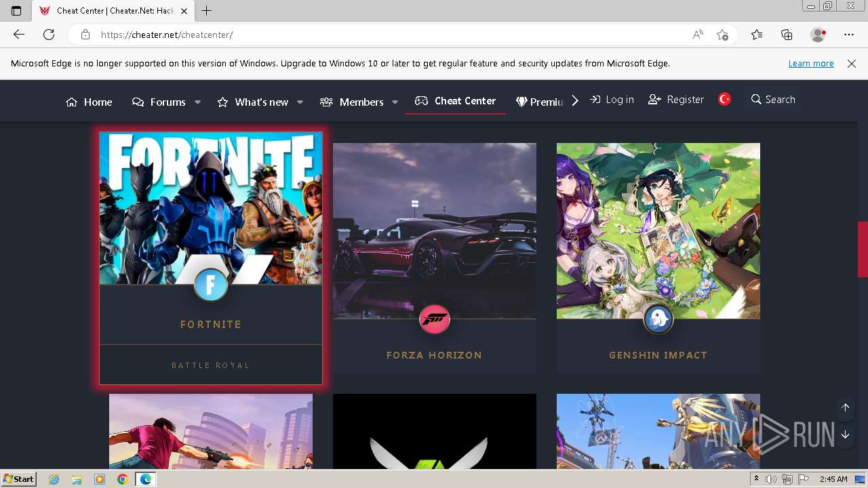
Task: Follow the Learn more link
Action: (x=811, y=64)
